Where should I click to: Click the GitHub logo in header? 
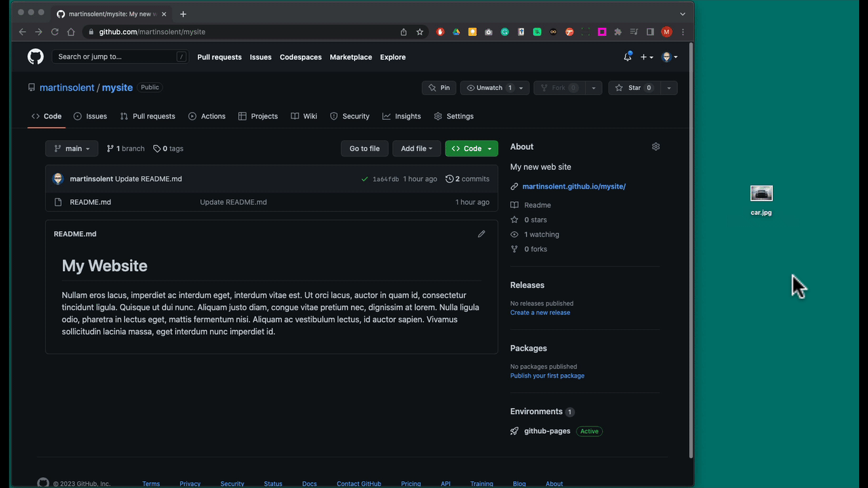tap(35, 57)
